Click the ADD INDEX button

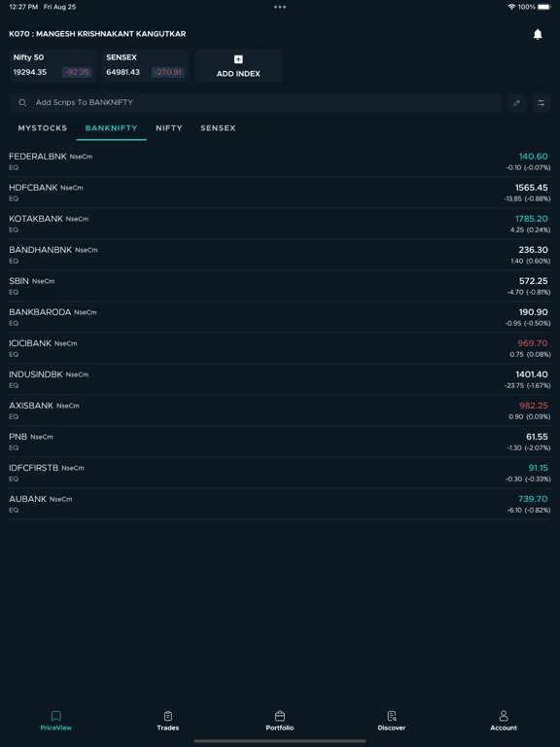238,65
